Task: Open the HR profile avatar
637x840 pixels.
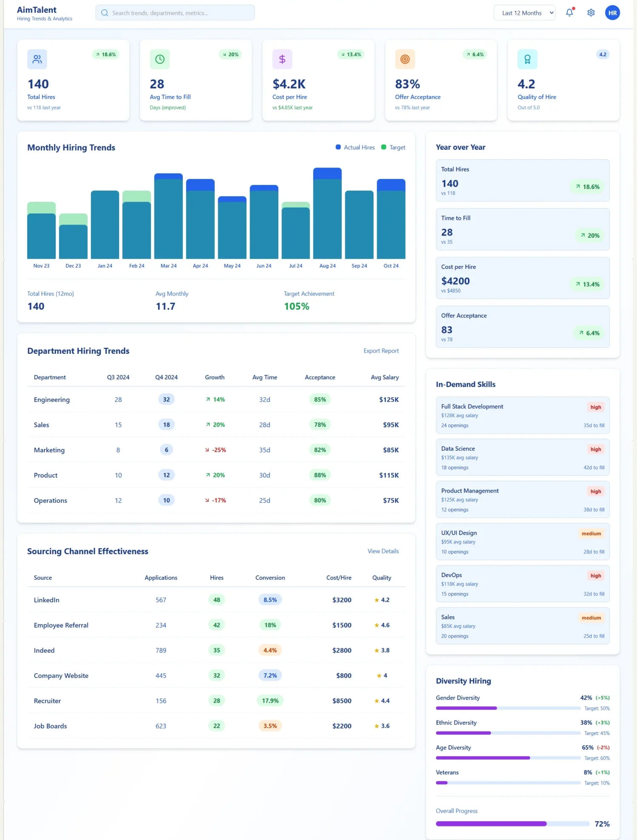Action: [x=612, y=13]
